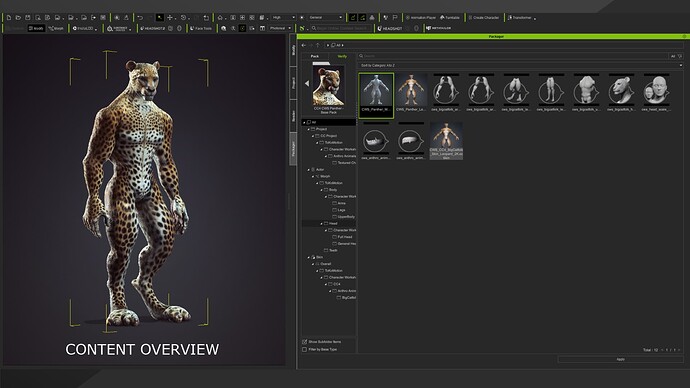Open the Photoreal render mode dropdown
Image resolution: width=690 pixels, height=388 pixels.
[x=280, y=28]
